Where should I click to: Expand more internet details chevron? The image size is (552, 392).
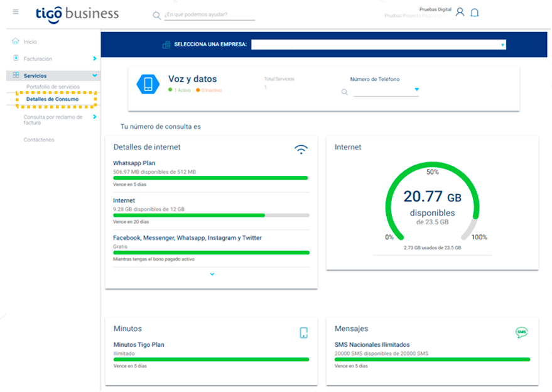coord(212,274)
